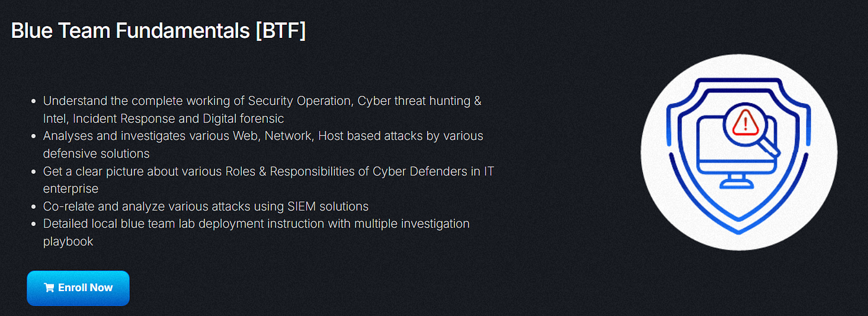The width and height of the screenshot is (868, 316).
Task: Select the Understand the complete working bullet
Action: (262, 109)
